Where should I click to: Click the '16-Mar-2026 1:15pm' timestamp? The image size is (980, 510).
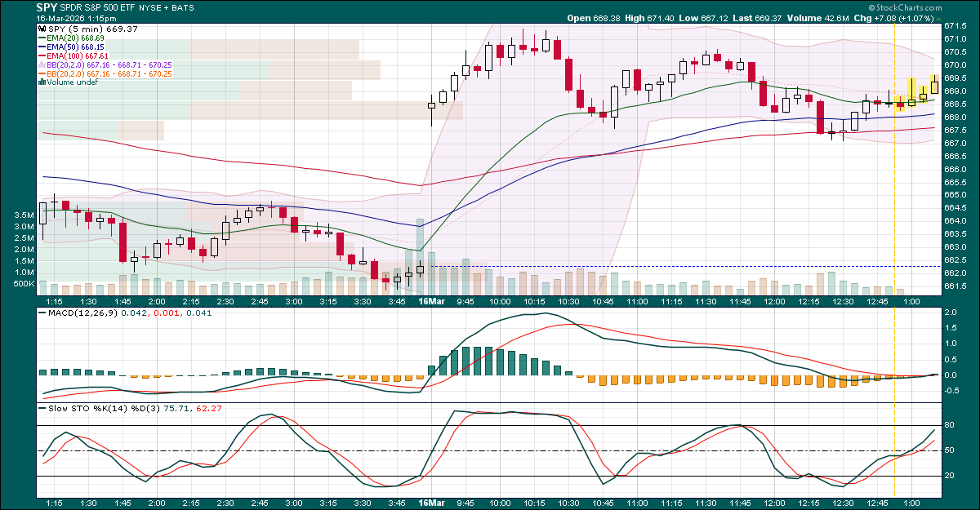coord(74,17)
